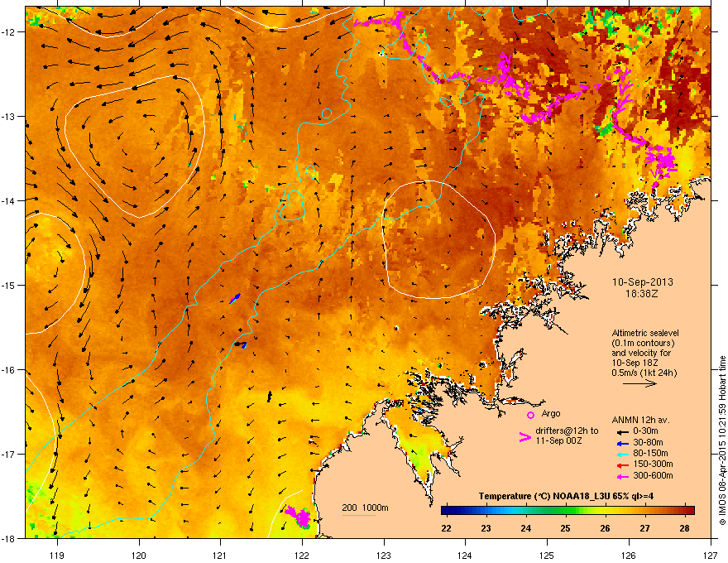The image size is (728, 563).
Task: Click the dark blue end of the temperature colorbar
Action: click(447, 511)
